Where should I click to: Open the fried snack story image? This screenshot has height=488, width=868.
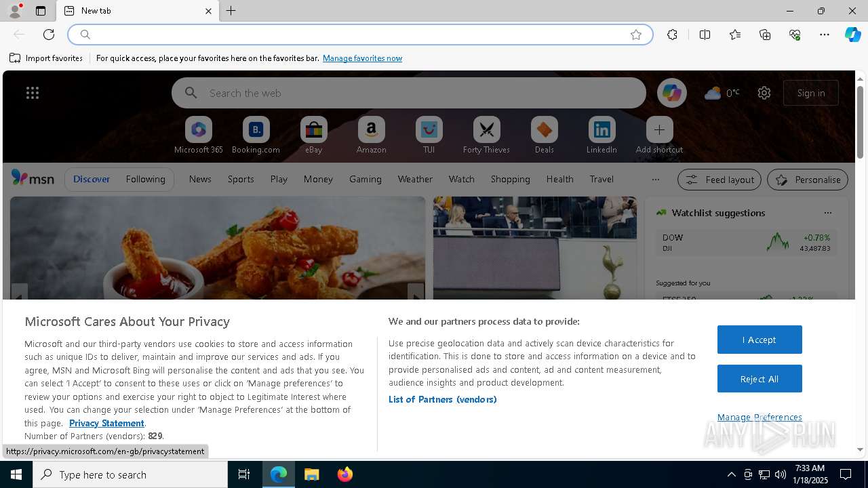[x=218, y=248]
